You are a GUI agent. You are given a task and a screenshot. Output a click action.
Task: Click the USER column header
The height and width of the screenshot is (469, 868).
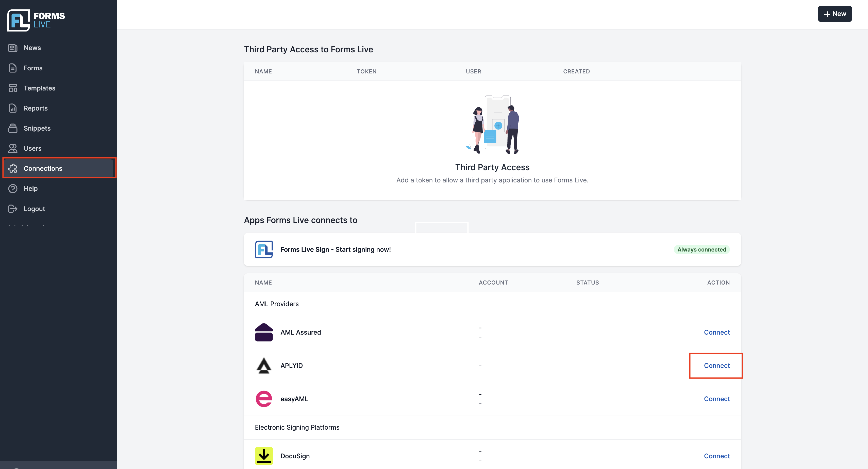[473, 72]
